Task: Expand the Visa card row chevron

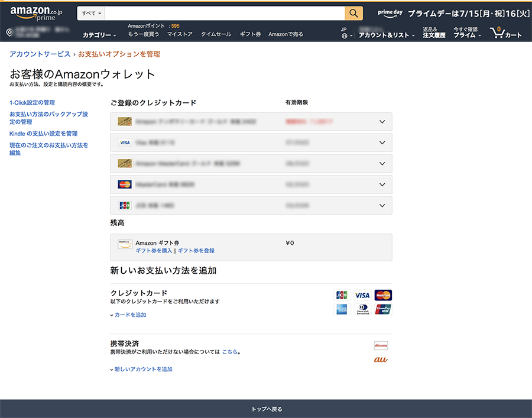Action: coord(382,142)
